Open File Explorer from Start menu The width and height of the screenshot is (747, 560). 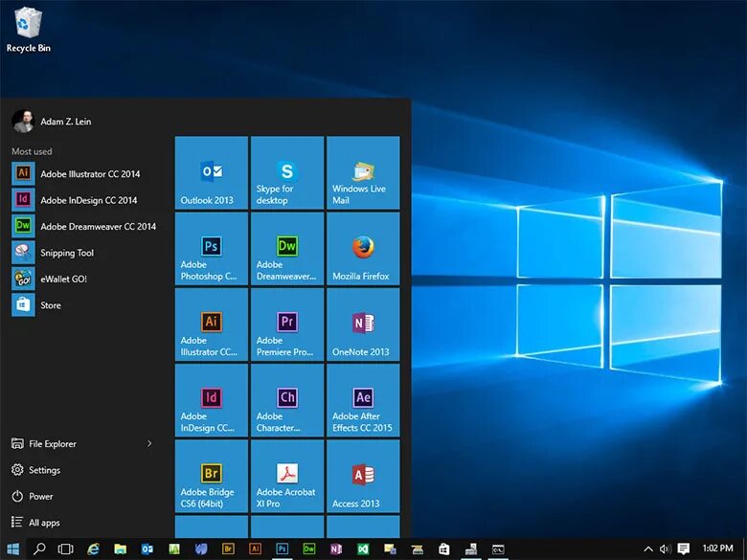[43, 444]
